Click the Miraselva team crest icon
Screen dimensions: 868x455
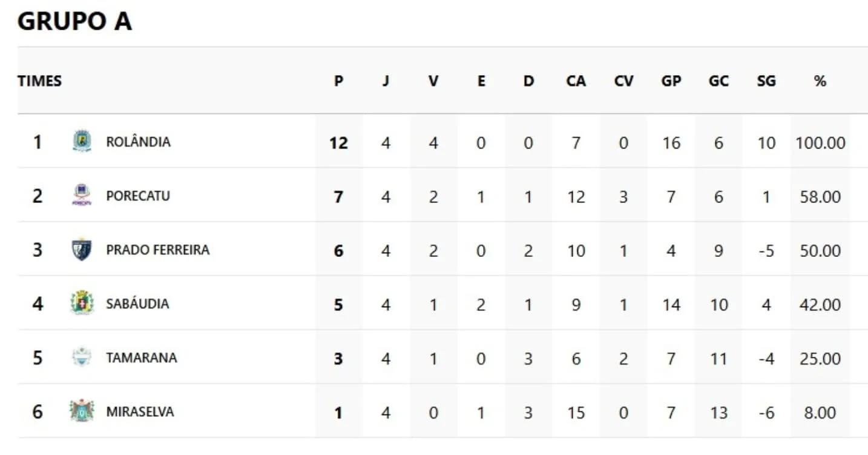pos(82,411)
